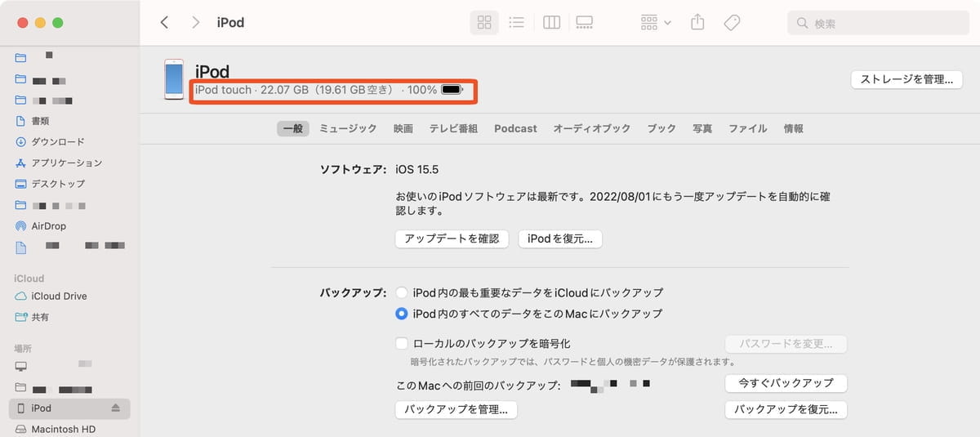Switch to gallery view
This screenshot has height=437, width=980.
pyautogui.click(x=584, y=23)
